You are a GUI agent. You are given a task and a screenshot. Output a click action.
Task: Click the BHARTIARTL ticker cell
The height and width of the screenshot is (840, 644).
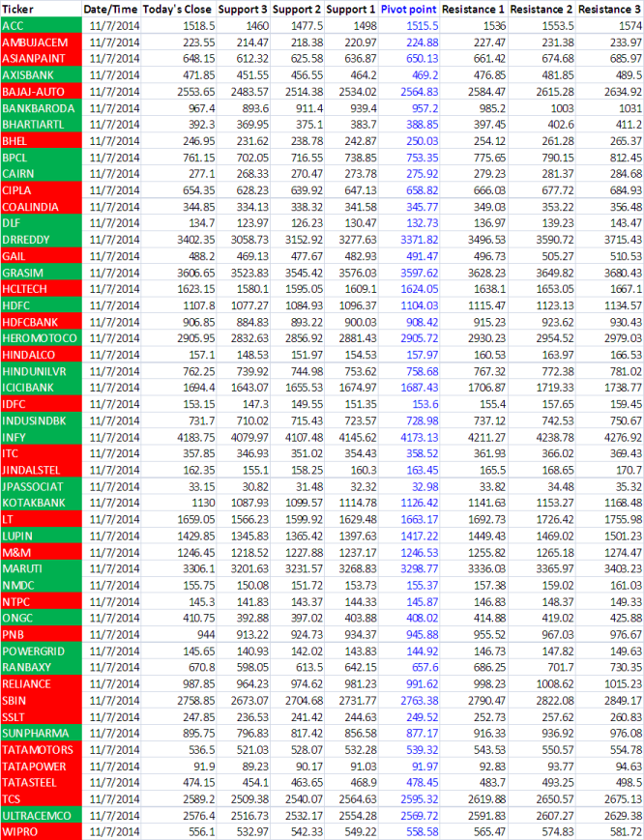[42, 125]
